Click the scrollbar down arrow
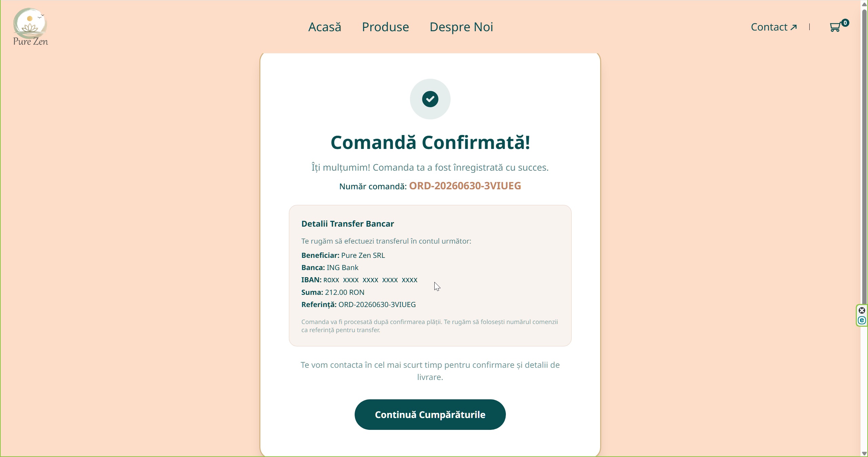The width and height of the screenshot is (868, 457). (x=864, y=454)
